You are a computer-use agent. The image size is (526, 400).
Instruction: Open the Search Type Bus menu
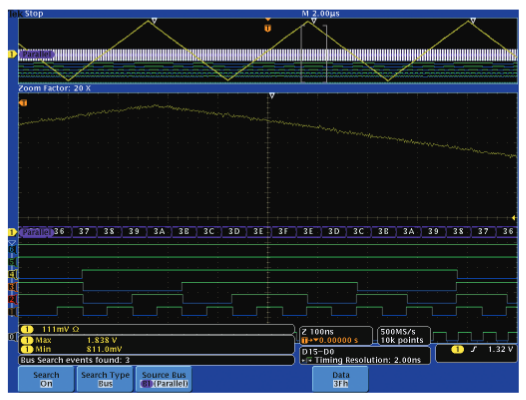pyautogui.click(x=105, y=379)
